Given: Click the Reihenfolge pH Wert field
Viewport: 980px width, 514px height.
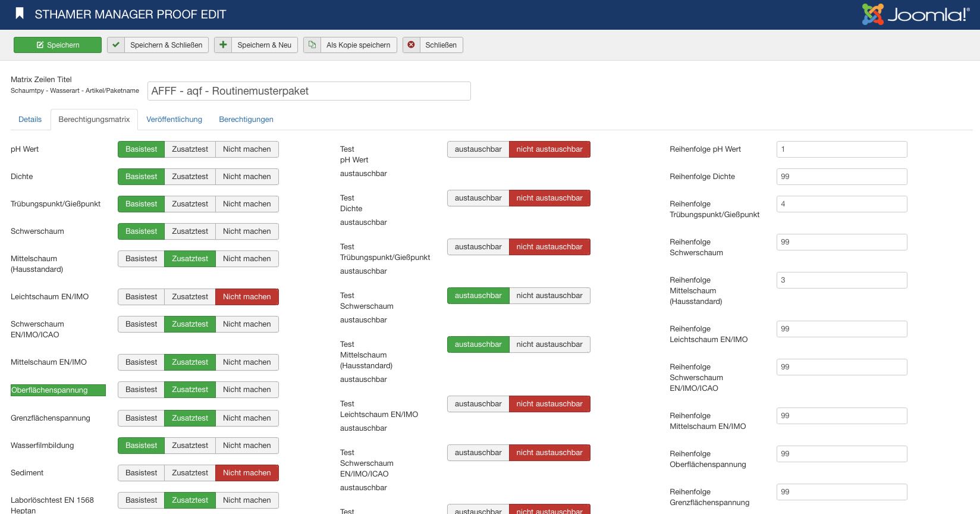Looking at the screenshot, I should (x=841, y=149).
